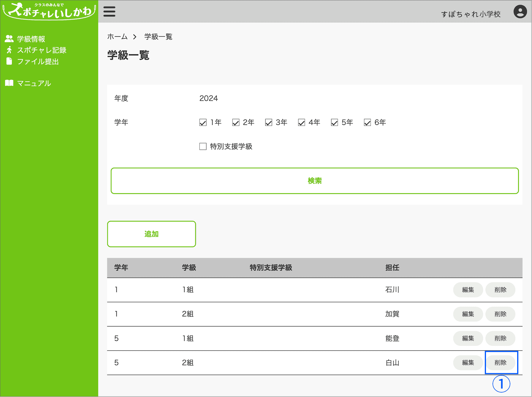532x397 pixels.
Task: Open ファイル提出 in the sidebar
Action: pos(38,62)
